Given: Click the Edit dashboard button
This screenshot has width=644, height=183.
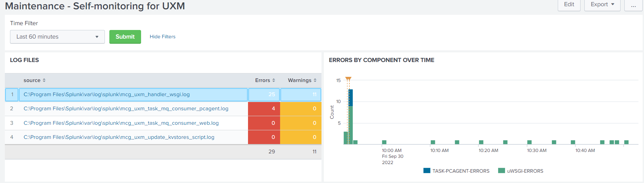Looking at the screenshot, I should tap(569, 5).
